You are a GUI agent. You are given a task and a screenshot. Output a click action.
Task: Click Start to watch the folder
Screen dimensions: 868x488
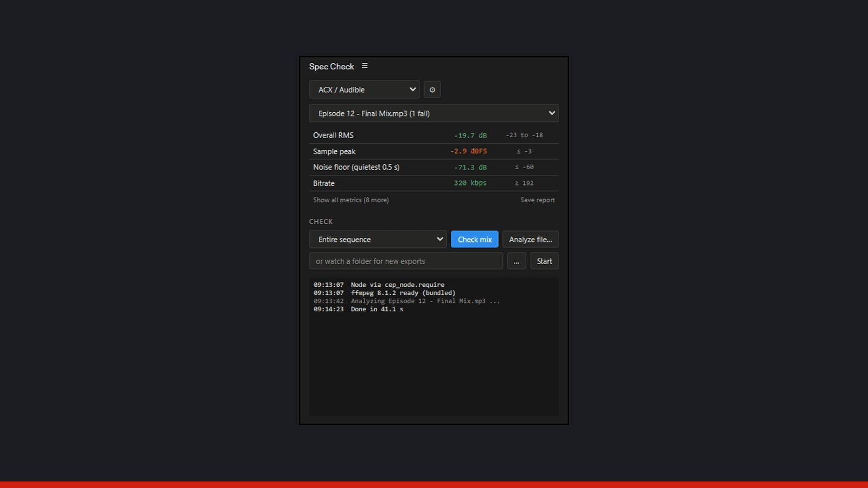coord(544,261)
